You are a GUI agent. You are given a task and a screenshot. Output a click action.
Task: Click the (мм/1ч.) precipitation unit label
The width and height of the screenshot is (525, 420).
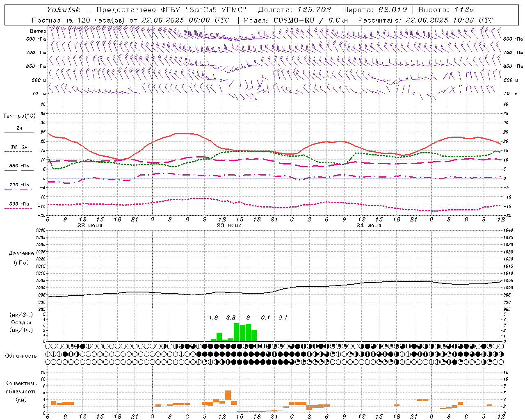(21, 330)
